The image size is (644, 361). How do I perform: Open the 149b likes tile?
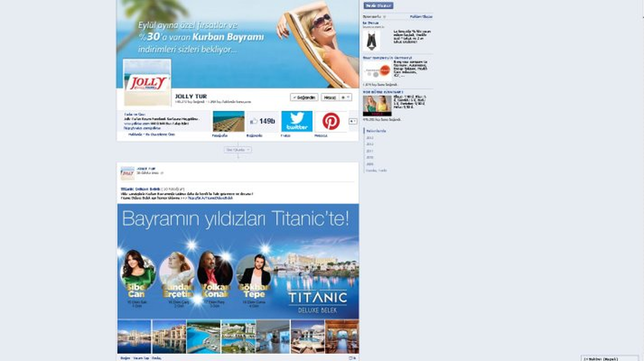(x=262, y=121)
